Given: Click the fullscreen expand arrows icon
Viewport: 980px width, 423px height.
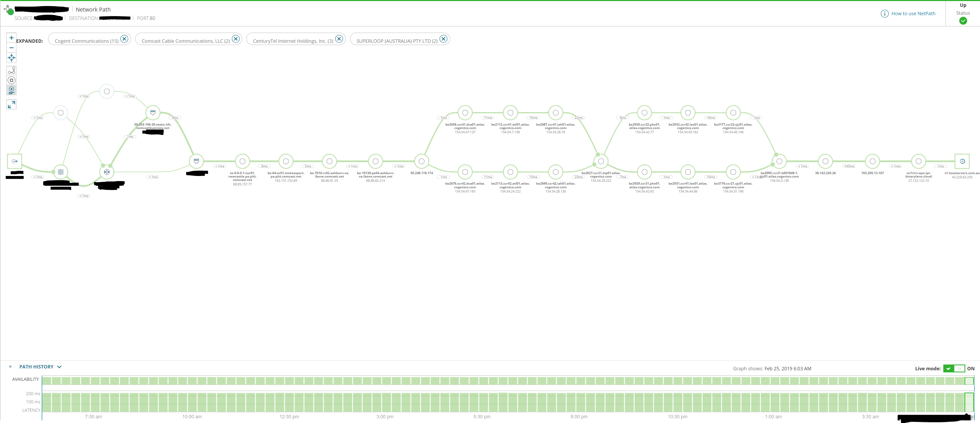Looking at the screenshot, I should click(x=12, y=105).
